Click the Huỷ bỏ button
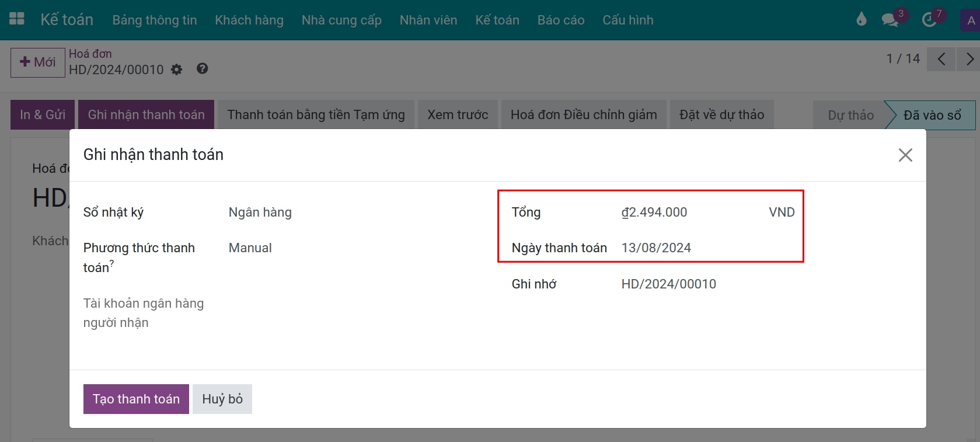Screen dimensions: 980x442 click(222, 399)
